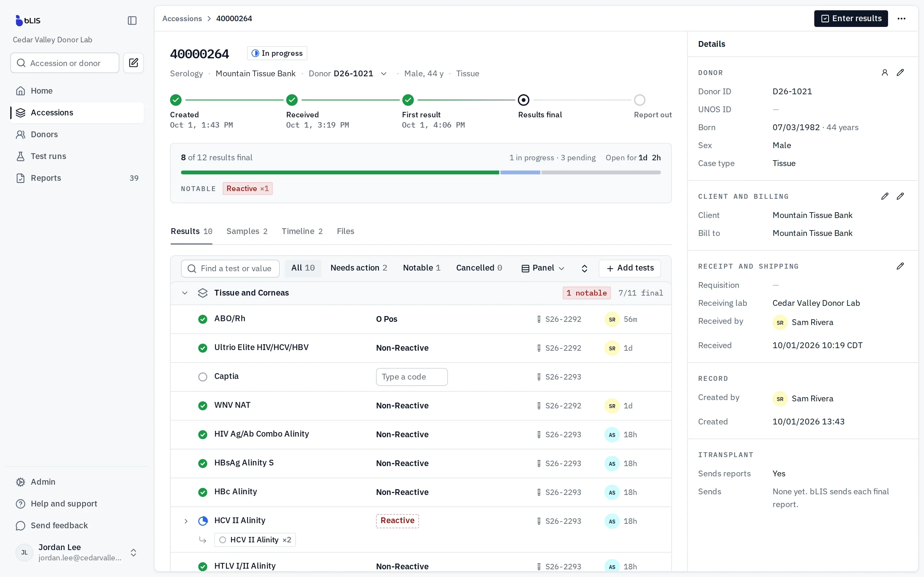924x577 pixels.
Task: Open the Panel grouping dropdown
Action: click(543, 268)
